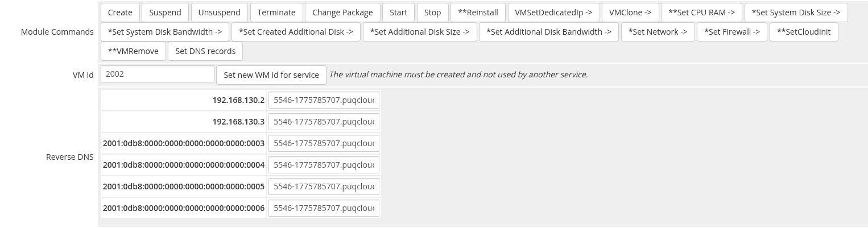Click Set new WM id for service
Viewport: 868px width, 228px height.
(x=271, y=75)
